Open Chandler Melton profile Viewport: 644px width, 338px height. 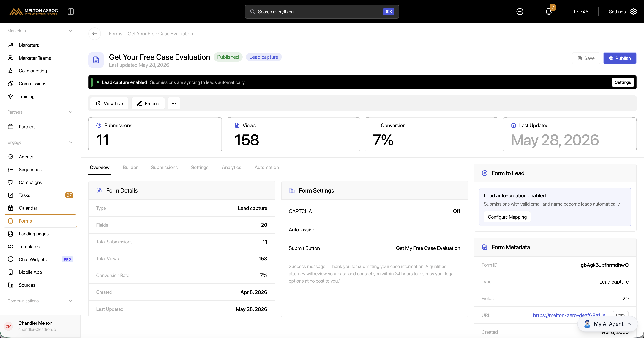tap(40, 326)
